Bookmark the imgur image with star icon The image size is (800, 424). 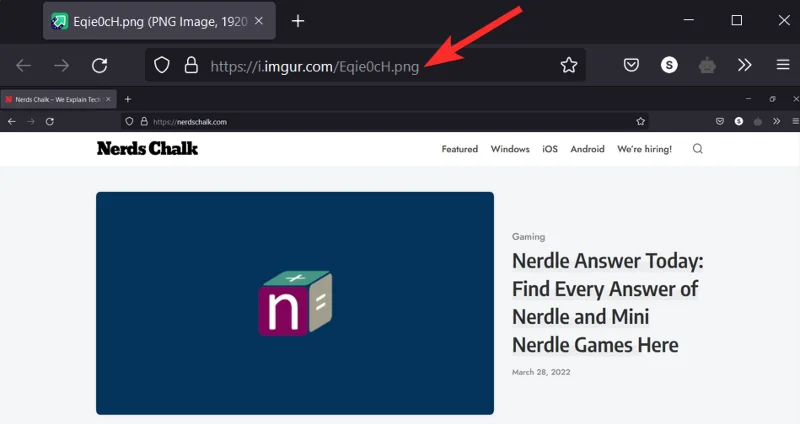[x=569, y=65]
